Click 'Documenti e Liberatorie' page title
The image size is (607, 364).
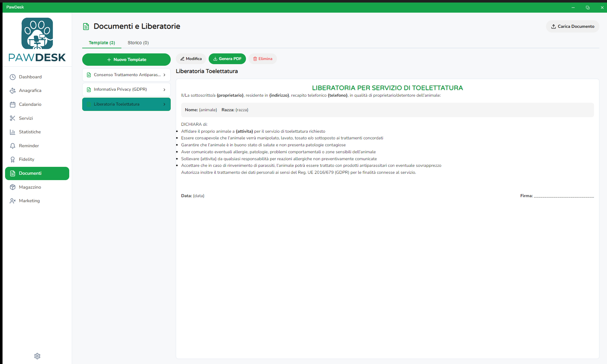point(137,27)
